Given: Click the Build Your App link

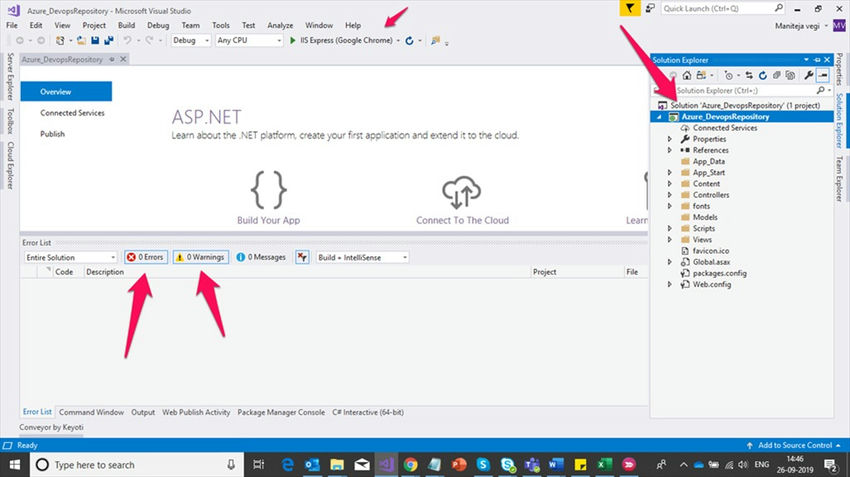Looking at the screenshot, I should pyautogui.click(x=268, y=221).
